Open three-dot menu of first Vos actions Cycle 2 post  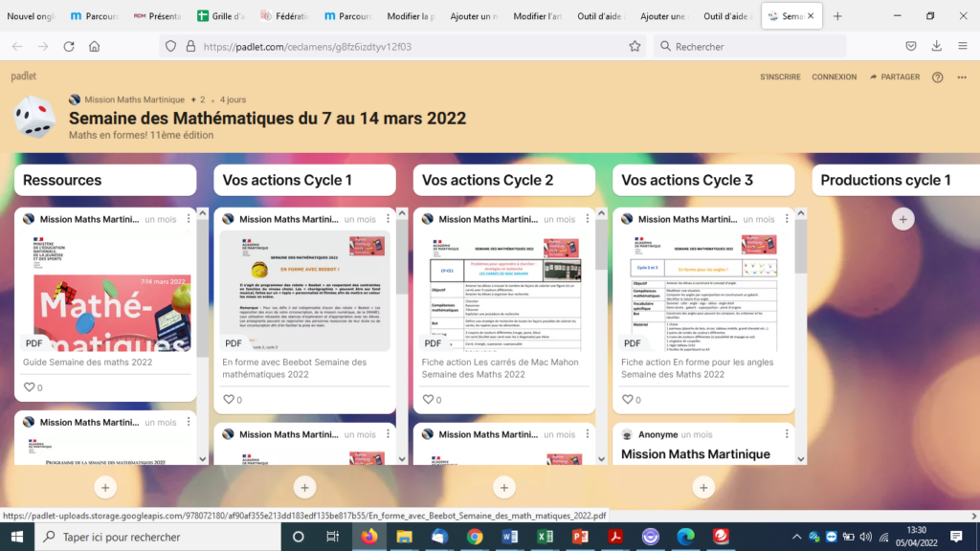pos(588,219)
